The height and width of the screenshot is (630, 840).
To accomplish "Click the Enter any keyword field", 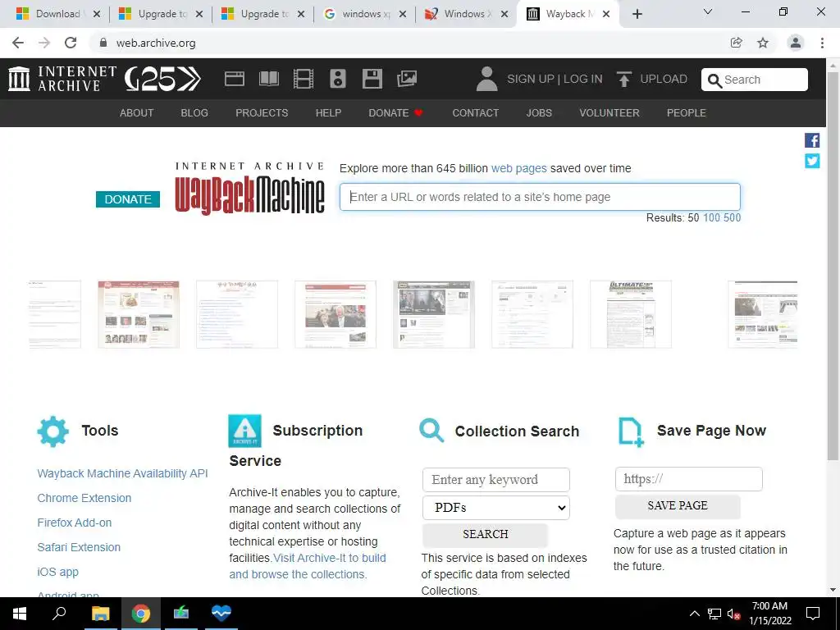I will tap(496, 480).
